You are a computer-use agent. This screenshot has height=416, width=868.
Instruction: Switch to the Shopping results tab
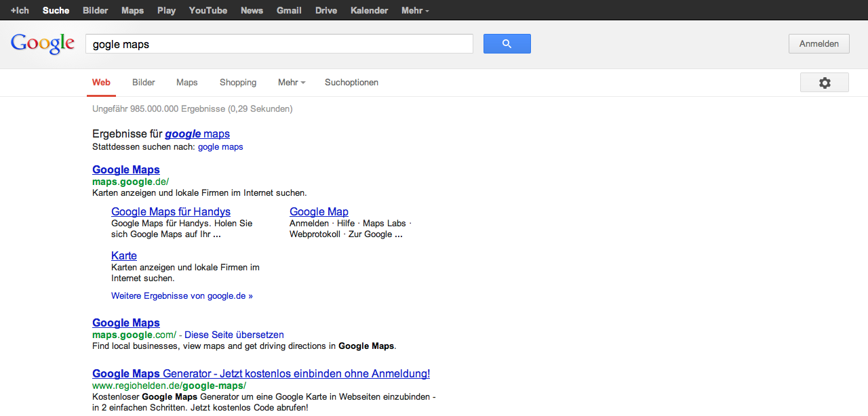(x=238, y=83)
